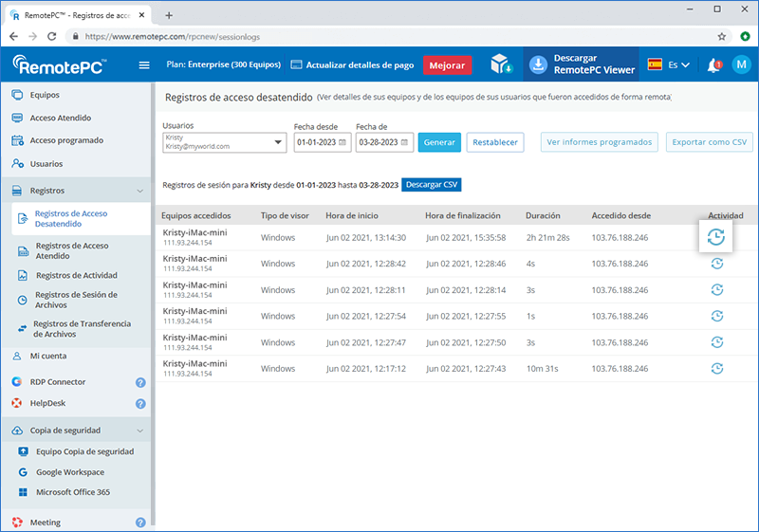The width and height of the screenshot is (759, 532).
Task: Open Actualizar detalles de pago link
Action: point(352,65)
